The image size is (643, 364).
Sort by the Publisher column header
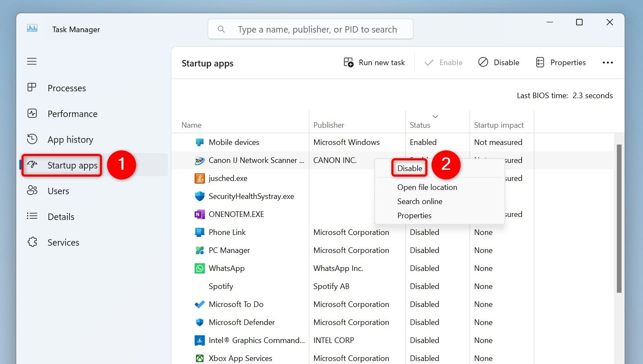pos(329,125)
